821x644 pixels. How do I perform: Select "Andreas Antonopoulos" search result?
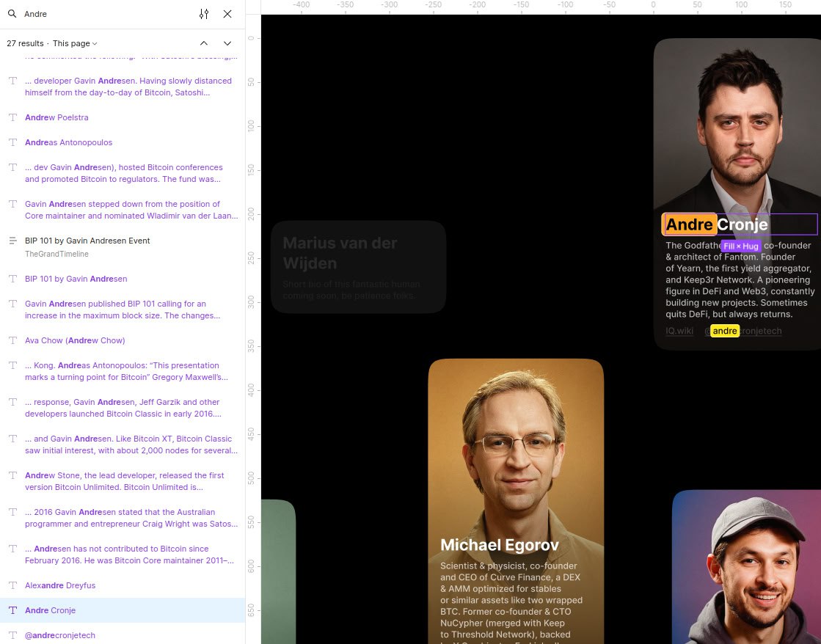point(68,142)
